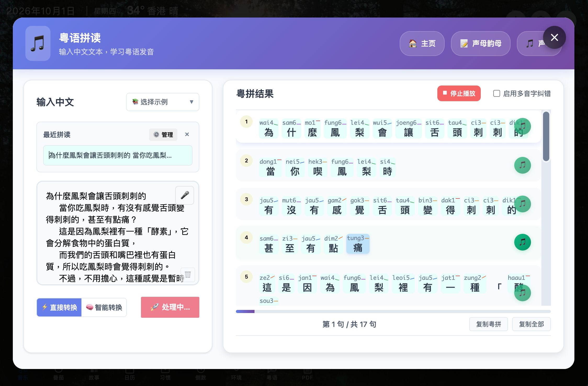Open the 声母韵母 tab
The image size is (588, 386).
click(x=481, y=43)
